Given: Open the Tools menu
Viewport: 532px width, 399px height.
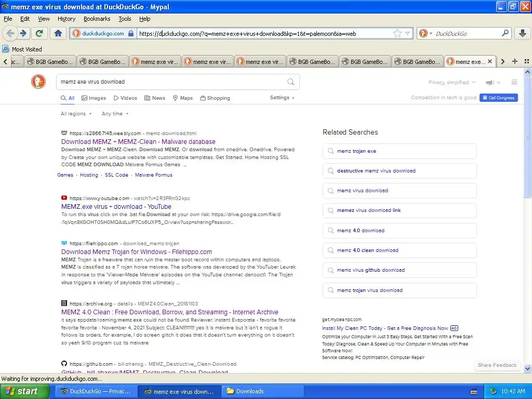Looking at the screenshot, I should (x=125, y=19).
